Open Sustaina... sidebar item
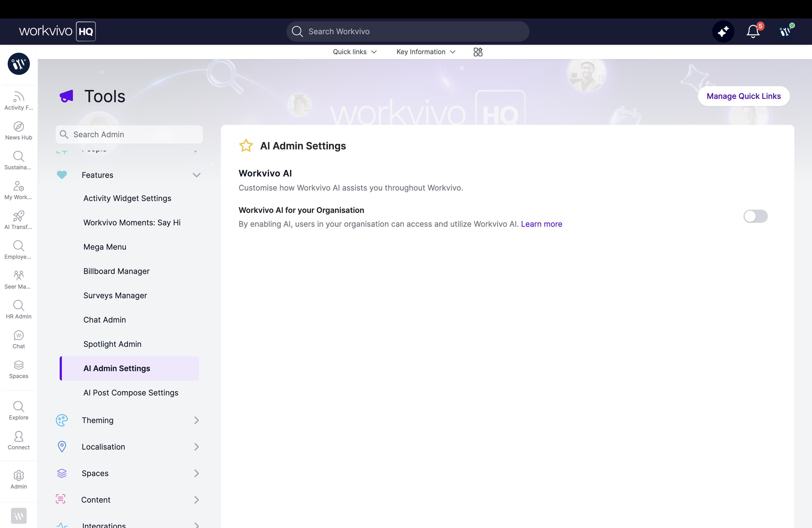 [x=19, y=160]
